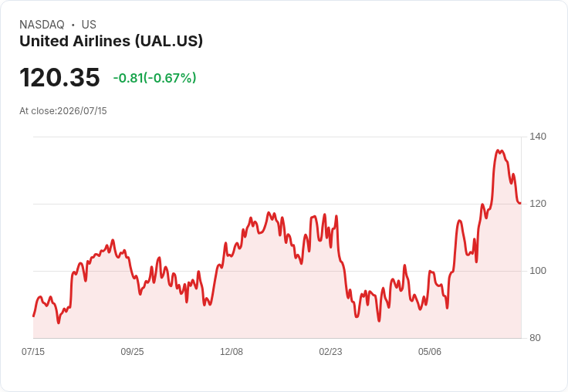The height and width of the screenshot is (392, 568).
Task: Click the NASDAQ exchange label
Action: tap(42, 25)
